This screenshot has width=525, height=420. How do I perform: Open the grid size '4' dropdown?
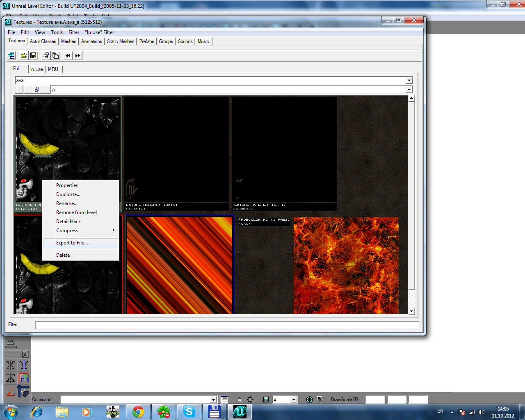click(294, 399)
